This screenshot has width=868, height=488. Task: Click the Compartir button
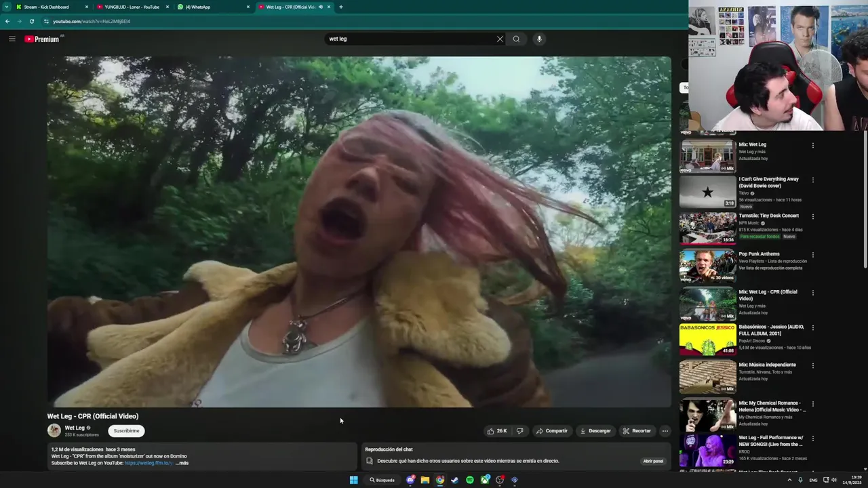pyautogui.click(x=551, y=431)
